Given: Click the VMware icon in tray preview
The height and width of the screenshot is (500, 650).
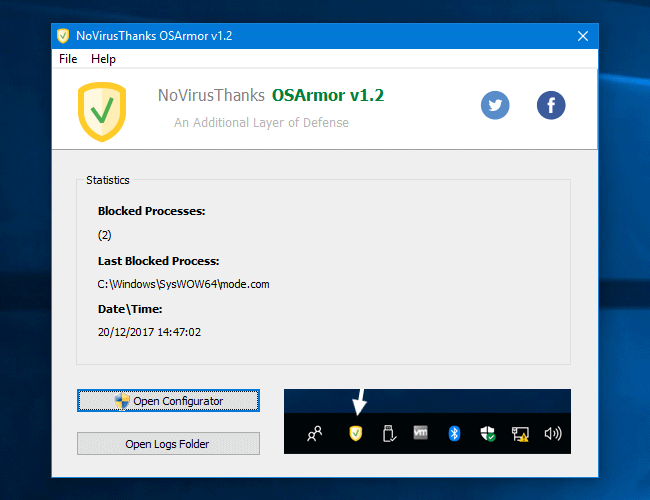Looking at the screenshot, I should [420, 432].
